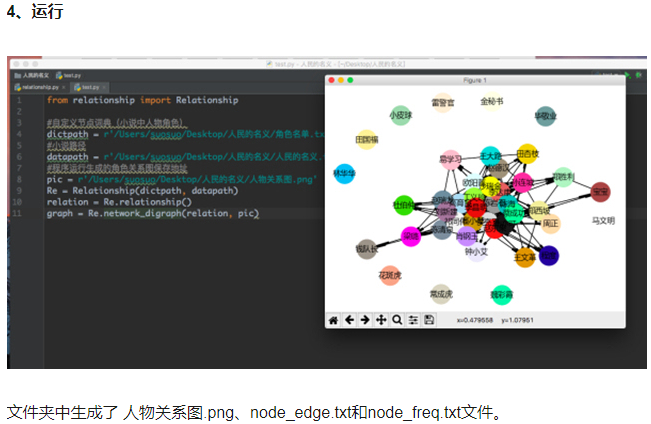The image size is (651, 424).
Task: Close the relationship.py tab with its x
Action: pyautogui.click(x=64, y=87)
